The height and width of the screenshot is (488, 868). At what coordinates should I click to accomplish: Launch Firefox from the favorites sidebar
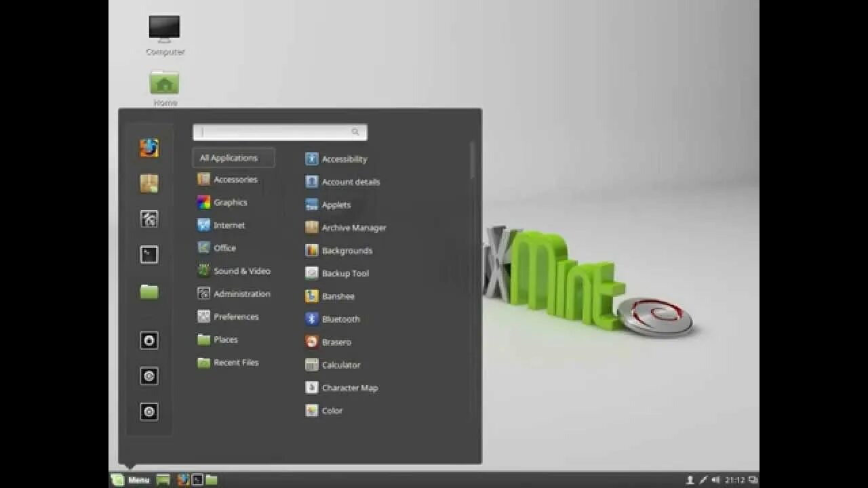coord(149,148)
